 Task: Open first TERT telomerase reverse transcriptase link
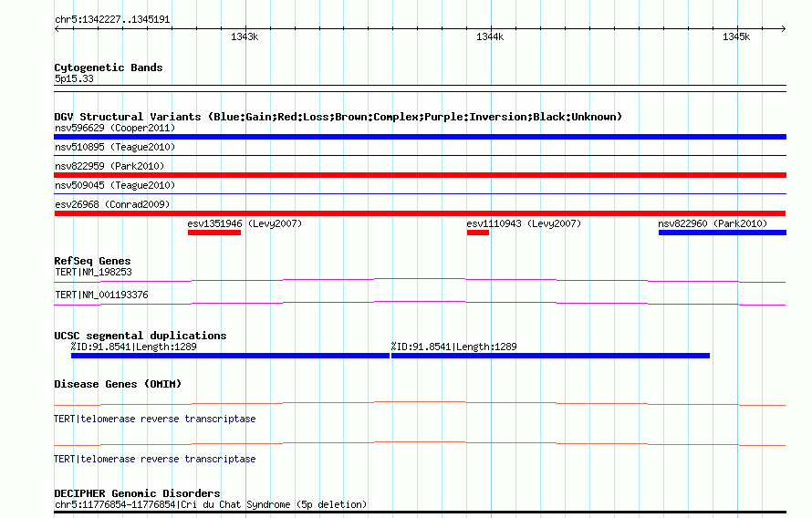point(155,419)
